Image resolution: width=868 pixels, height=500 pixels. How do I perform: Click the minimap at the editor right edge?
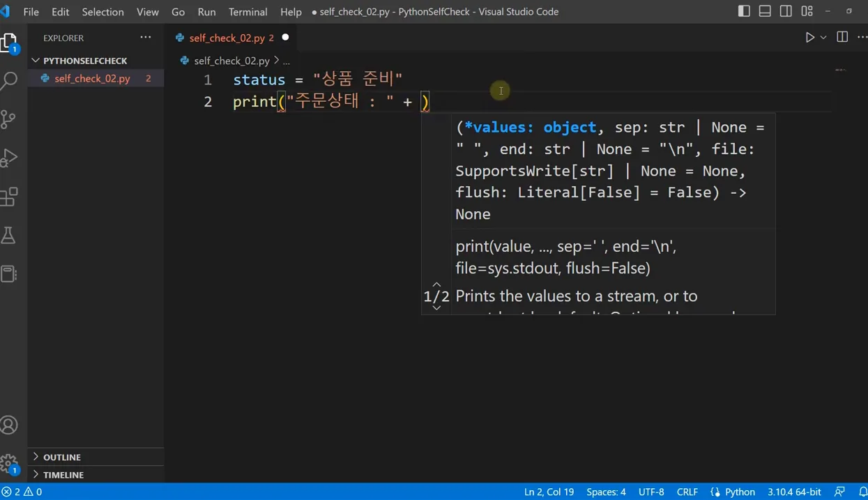pyautogui.click(x=840, y=70)
